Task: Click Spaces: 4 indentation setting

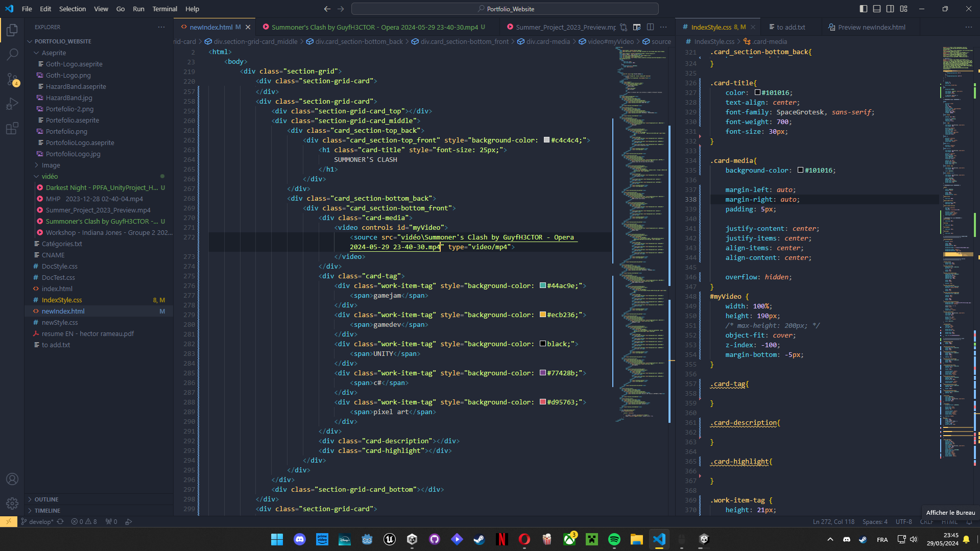Action: click(875, 522)
